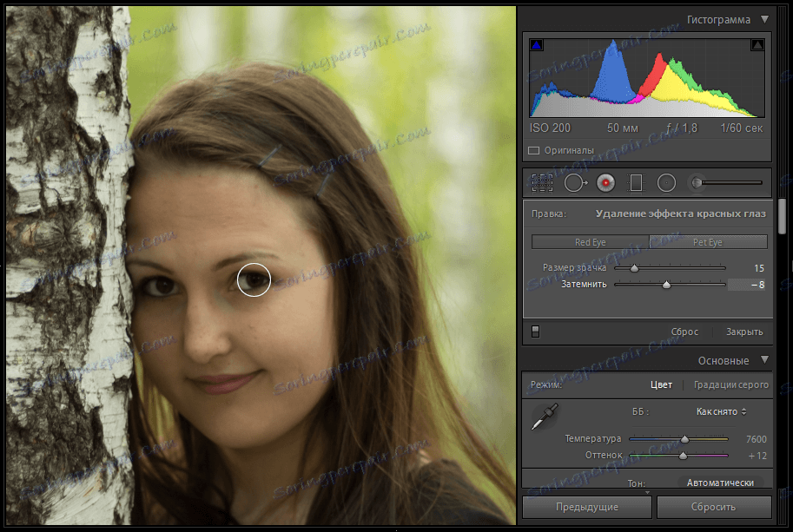
Task: Toggle the red-eye panel on/off switch
Action: 535,331
